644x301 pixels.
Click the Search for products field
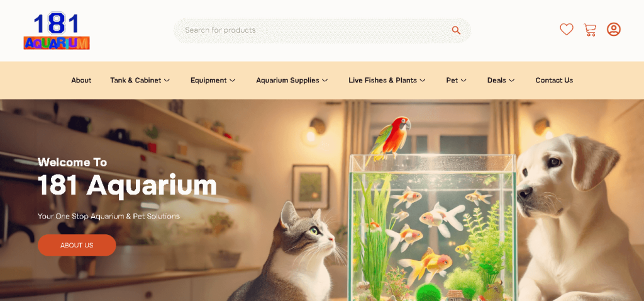tap(322, 30)
